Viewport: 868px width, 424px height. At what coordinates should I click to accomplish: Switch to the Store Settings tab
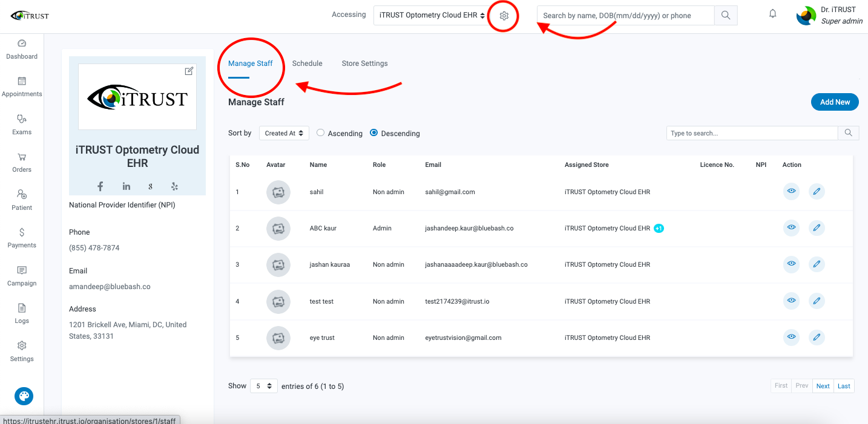point(365,64)
